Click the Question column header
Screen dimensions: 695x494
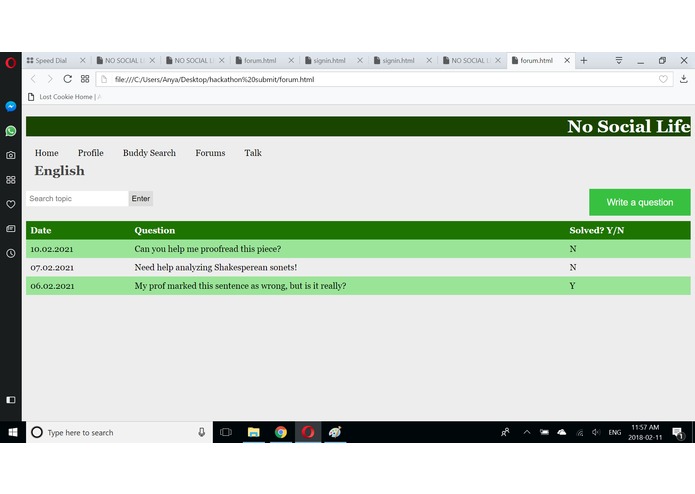tap(155, 230)
